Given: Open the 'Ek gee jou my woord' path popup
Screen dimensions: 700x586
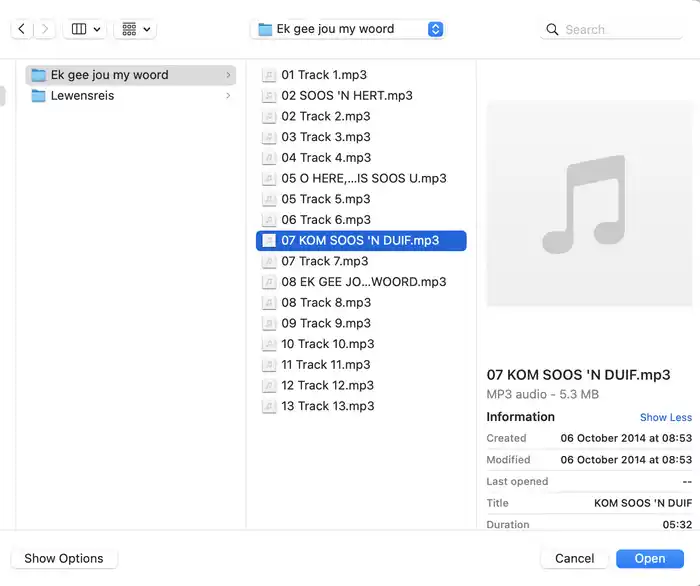Looking at the screenshot, I should tap(347, 29).
